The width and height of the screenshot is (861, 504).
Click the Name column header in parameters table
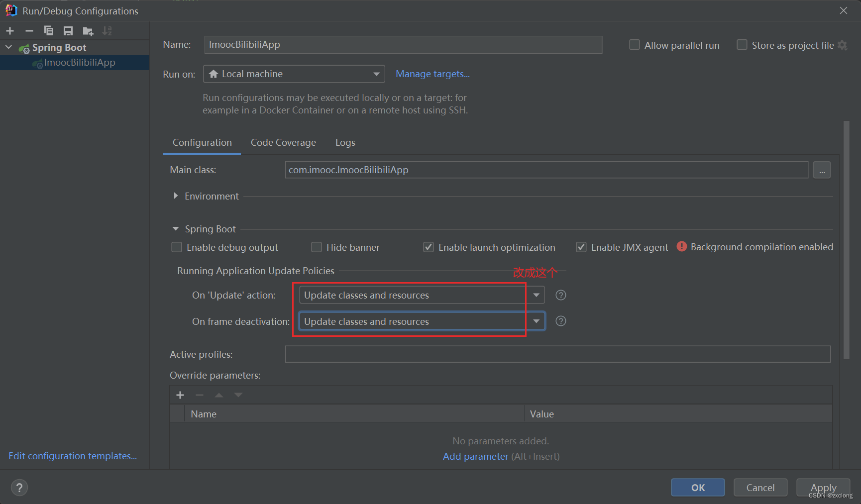[354, 414]
